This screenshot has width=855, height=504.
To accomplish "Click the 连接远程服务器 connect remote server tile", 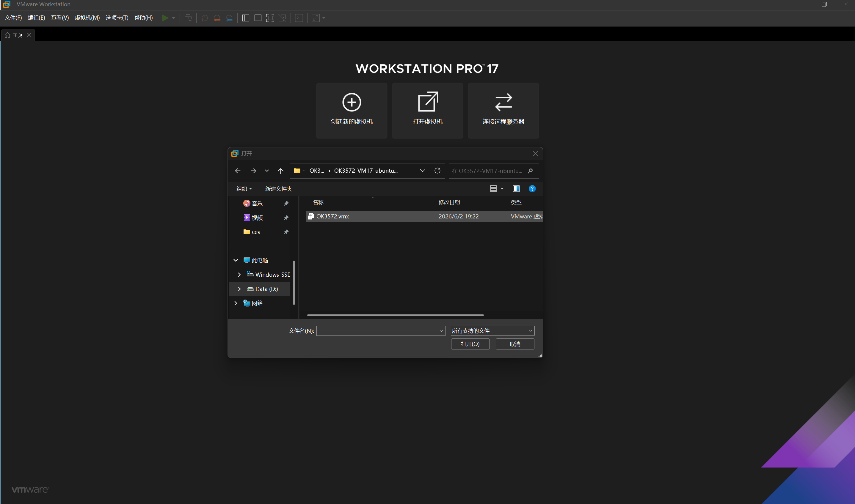I will [503, 111].
